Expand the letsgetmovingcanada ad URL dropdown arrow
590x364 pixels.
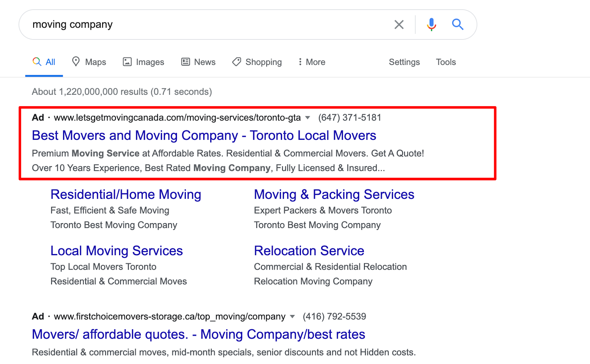[x=308, y=118]
